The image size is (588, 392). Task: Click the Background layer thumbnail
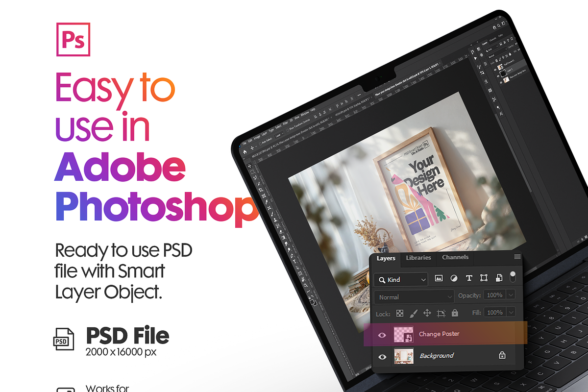[x=403, y=356]
